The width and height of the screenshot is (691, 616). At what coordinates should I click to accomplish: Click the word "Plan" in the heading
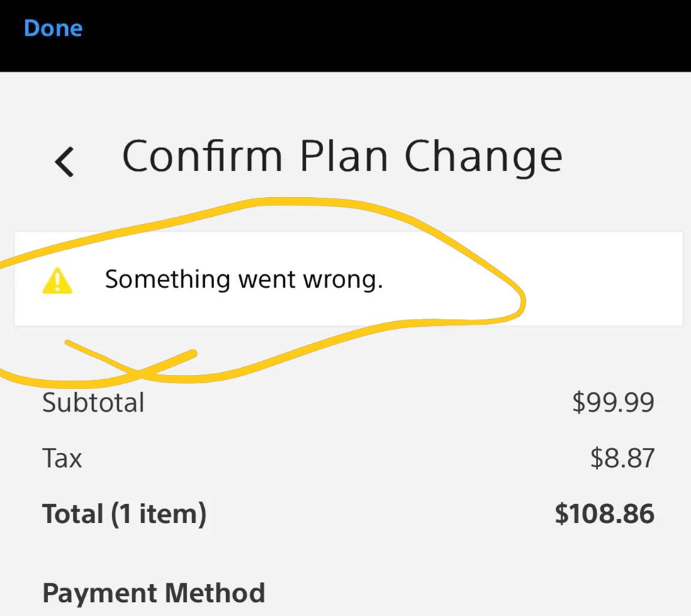(x=344, y=157)
